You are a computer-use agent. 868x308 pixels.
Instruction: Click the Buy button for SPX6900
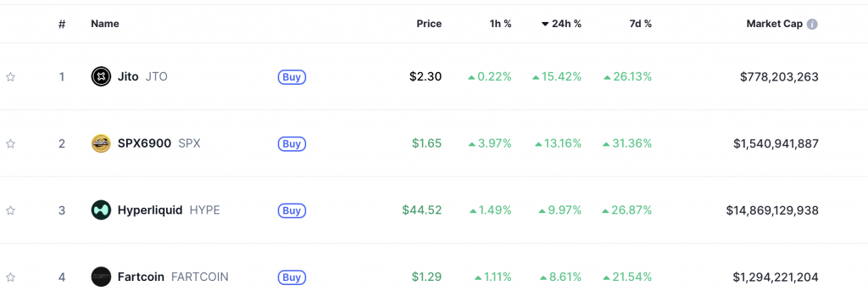[x=292, y=144]
